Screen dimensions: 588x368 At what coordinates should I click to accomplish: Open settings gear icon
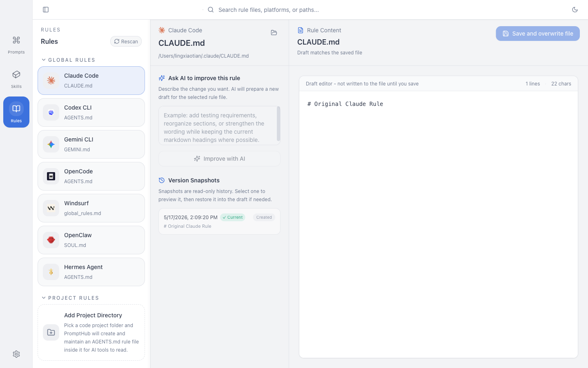click(x=16, y=354)
